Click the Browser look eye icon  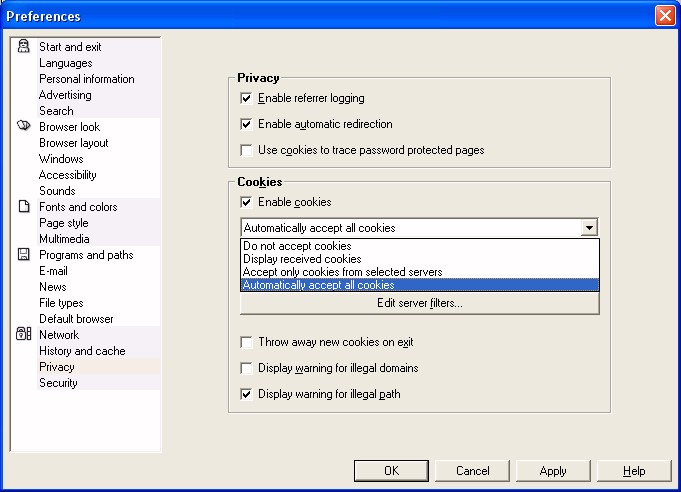click(x=23, y=127)
